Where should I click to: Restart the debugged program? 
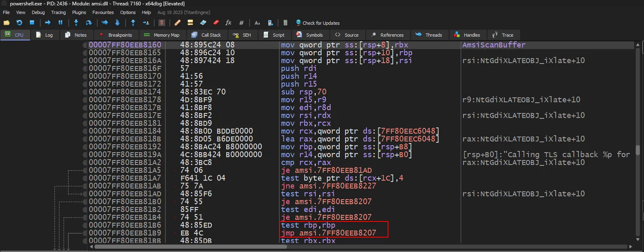point(19,23)
